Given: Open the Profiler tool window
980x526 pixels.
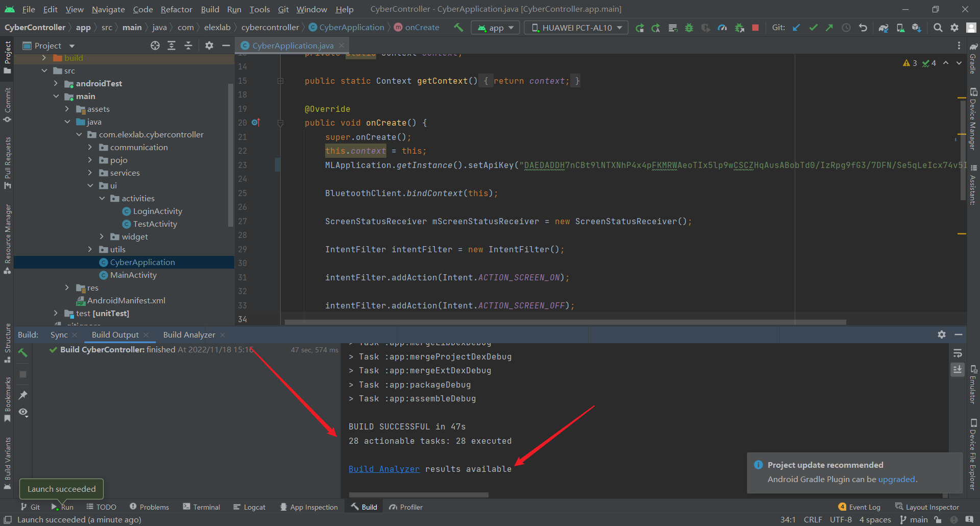Looking at the screenshot, I should tap(406, 507).
